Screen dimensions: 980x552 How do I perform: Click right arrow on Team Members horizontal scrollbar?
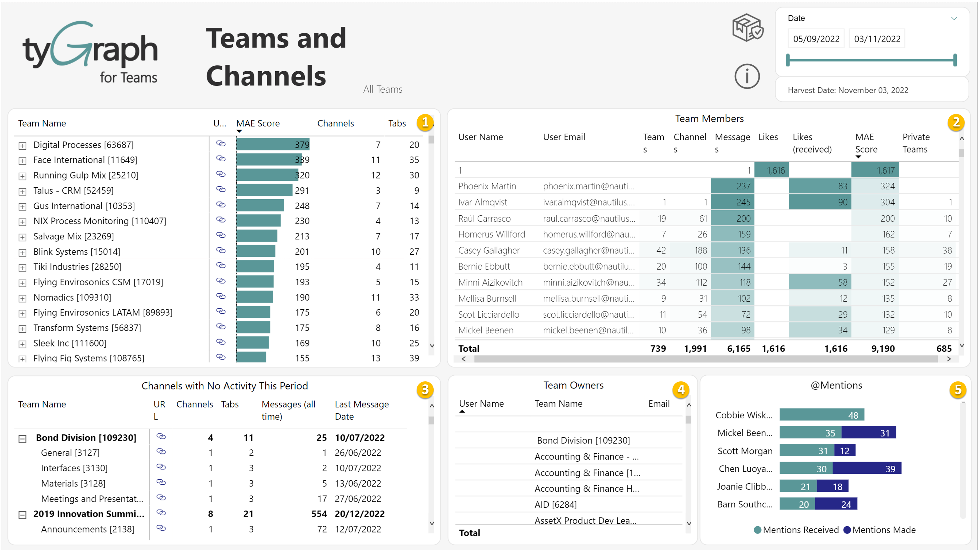(x=948, y=359)
